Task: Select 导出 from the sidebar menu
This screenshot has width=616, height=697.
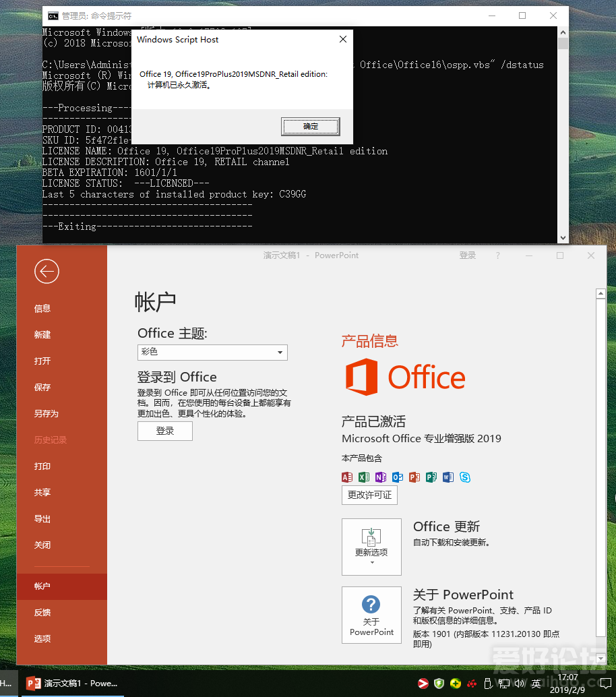Action: pos(42,518)
